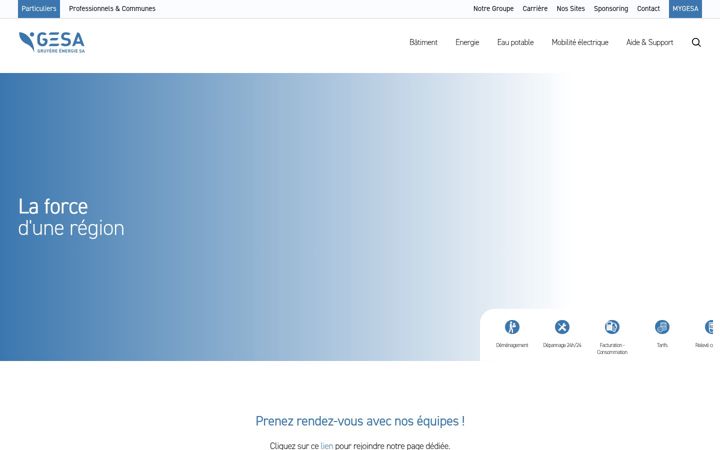Select the Particuliers tab
The width and height of the screenshot is (720, 450).
click(x=39, y=9)
